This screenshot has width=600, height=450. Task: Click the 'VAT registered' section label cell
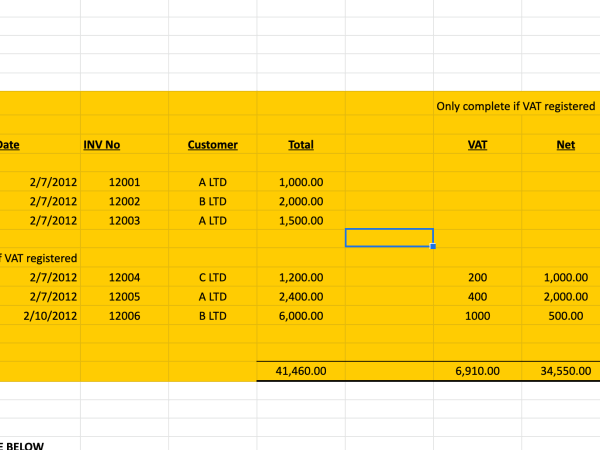pyautogui.click(x=40, y=258)
